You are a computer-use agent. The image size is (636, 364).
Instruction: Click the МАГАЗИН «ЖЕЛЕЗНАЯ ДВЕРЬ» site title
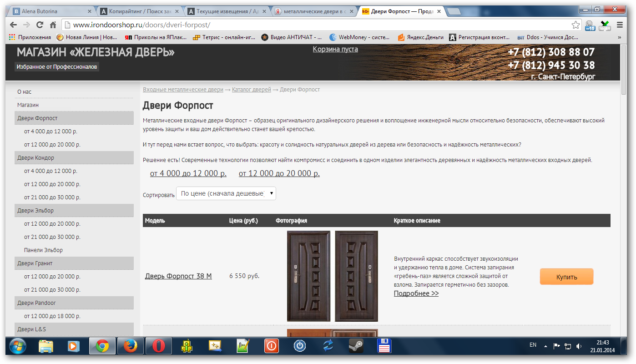coord(96,52)
